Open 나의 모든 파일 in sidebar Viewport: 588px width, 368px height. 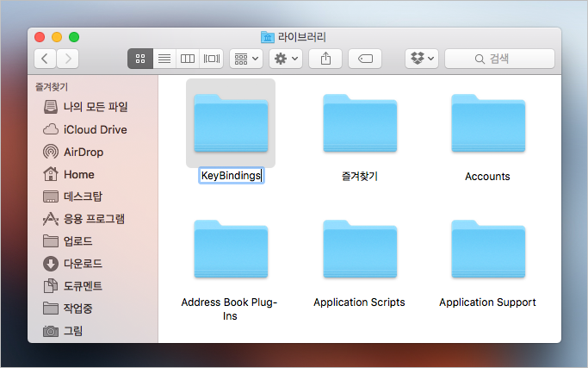click(93, 107)
